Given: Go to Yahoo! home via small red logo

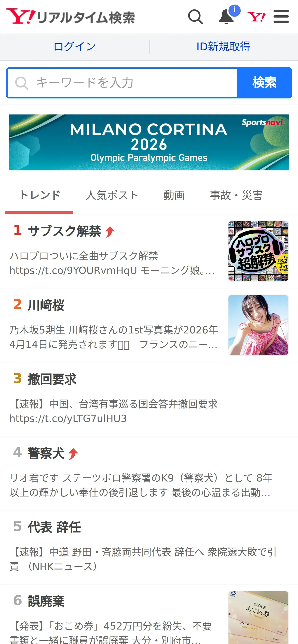Looking at the screenshot, I should click(256, 17).
